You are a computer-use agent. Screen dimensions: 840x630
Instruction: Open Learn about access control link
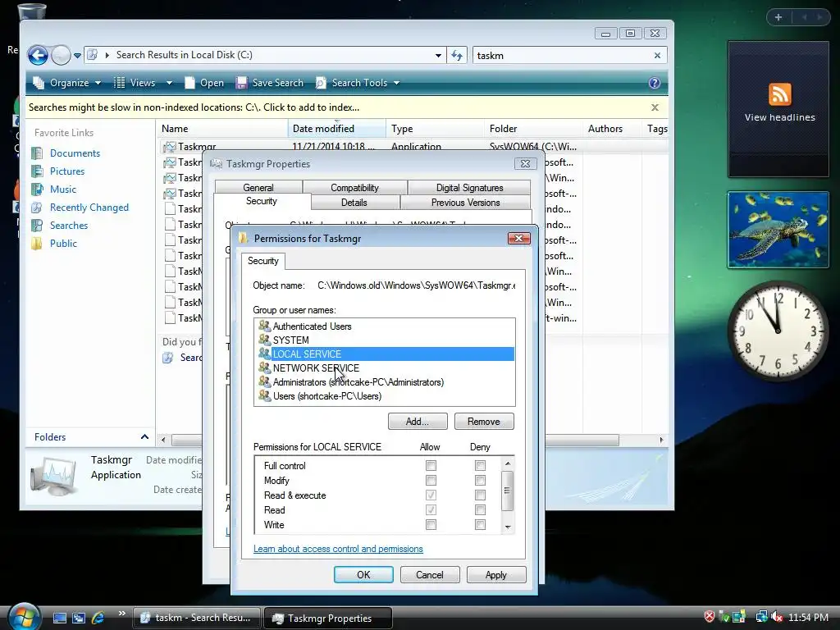(x=338, y=549)
